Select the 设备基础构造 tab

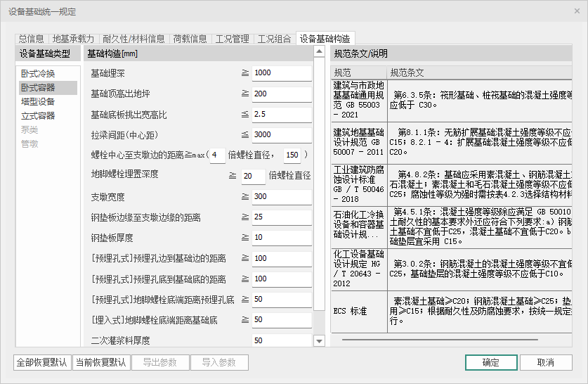point(325,38)
